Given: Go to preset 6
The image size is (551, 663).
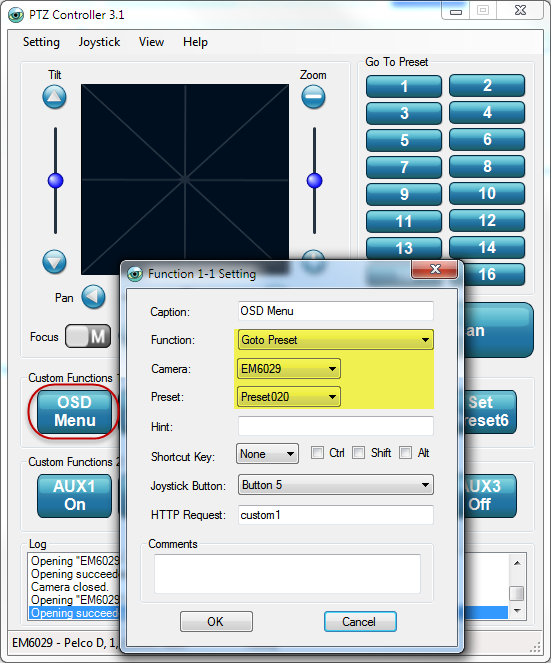Looking at the screenshot, I should [487, 140].
